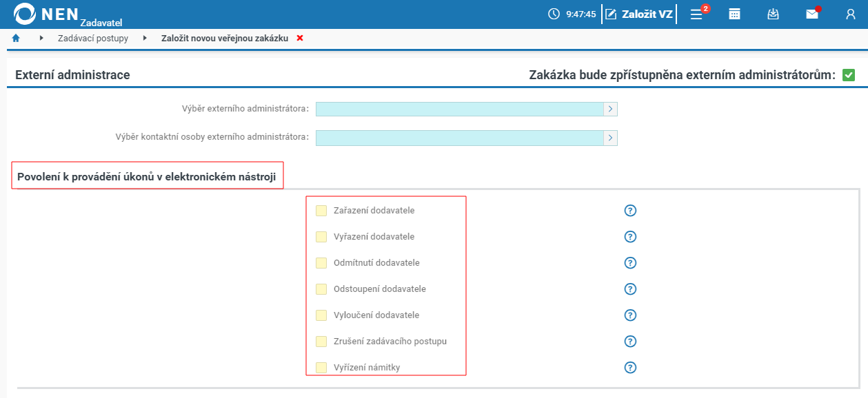This screenshot has width=868, height=398.
Task: Open contact person selection arrow
Action: 610,138
